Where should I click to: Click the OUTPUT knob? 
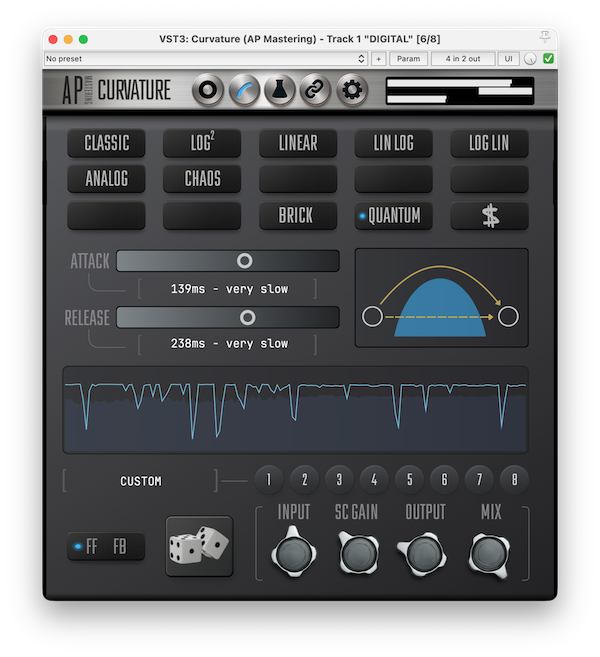click(x=422, y=553)
